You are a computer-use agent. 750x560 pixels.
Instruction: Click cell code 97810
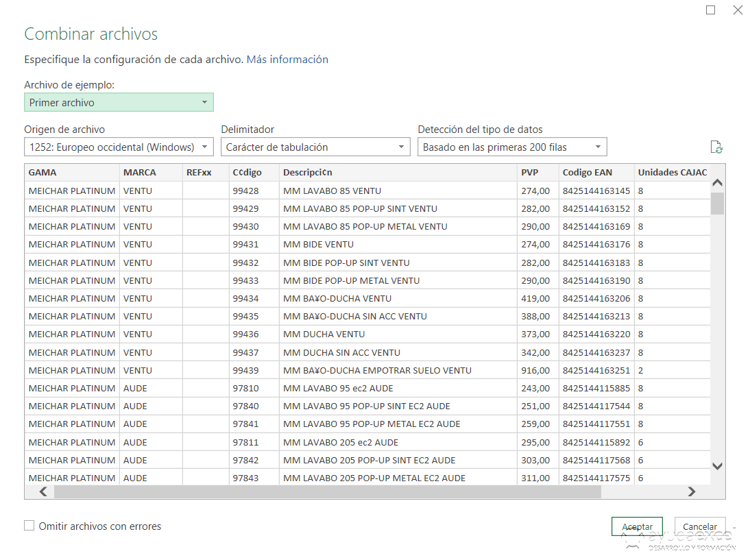[x=254, y=389]
